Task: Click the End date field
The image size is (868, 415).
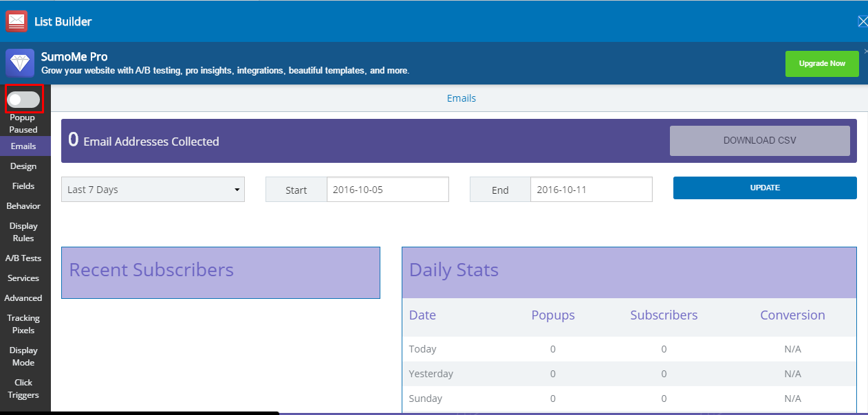Action: click(592, 190)
